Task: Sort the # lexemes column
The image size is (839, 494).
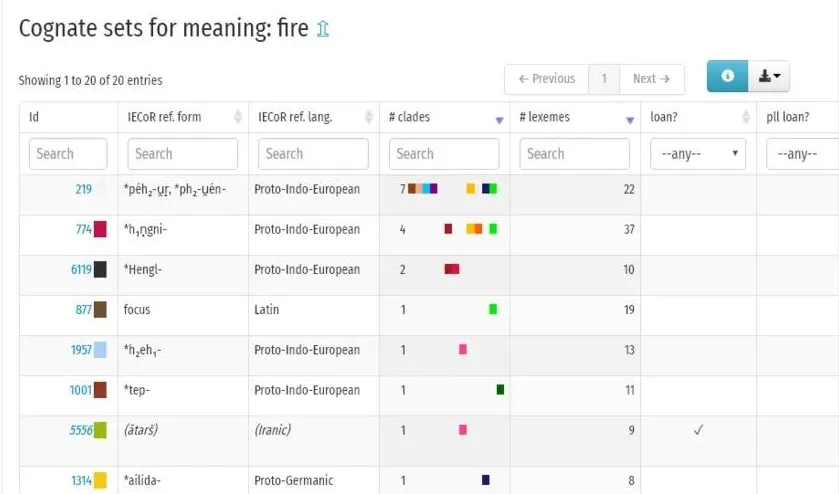Action: 630,119
